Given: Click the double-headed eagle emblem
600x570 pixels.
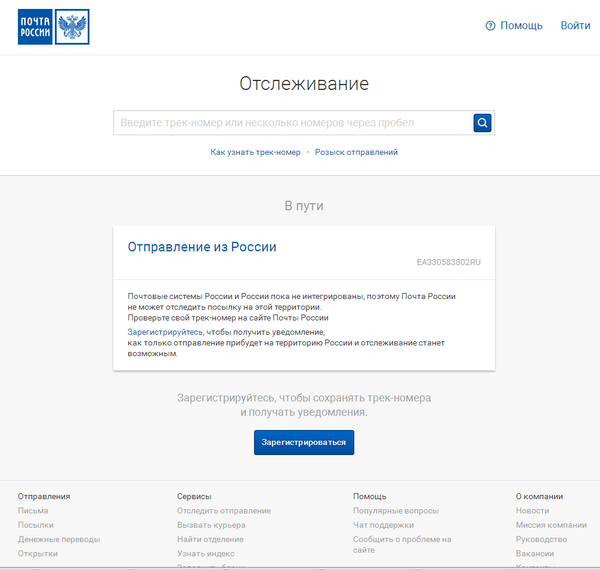Looking at the screenshot, I should pyautogui.click(x=72, y=27).
